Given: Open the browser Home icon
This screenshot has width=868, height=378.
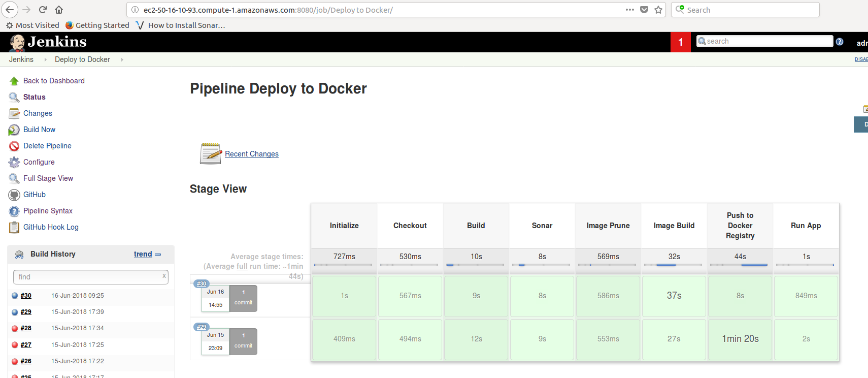Looking at the screenshot, I should pyautogui.click(x=59, y=10).
